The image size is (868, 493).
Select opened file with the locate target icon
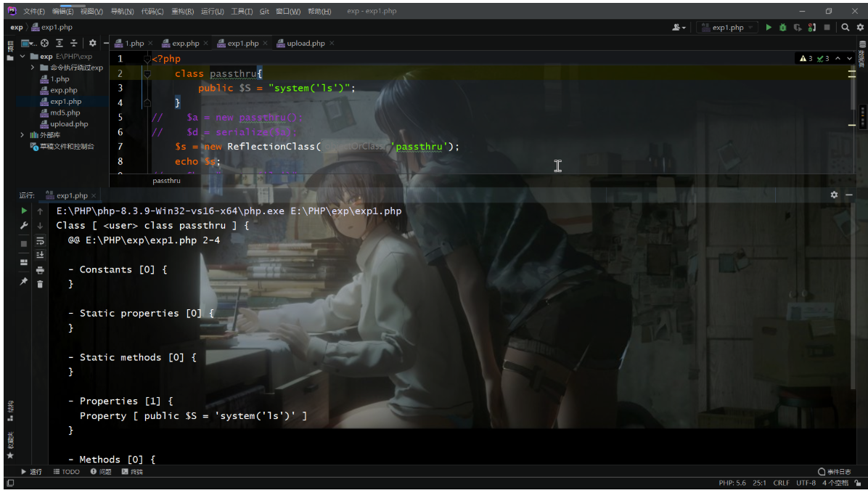[x=45, y=44]
